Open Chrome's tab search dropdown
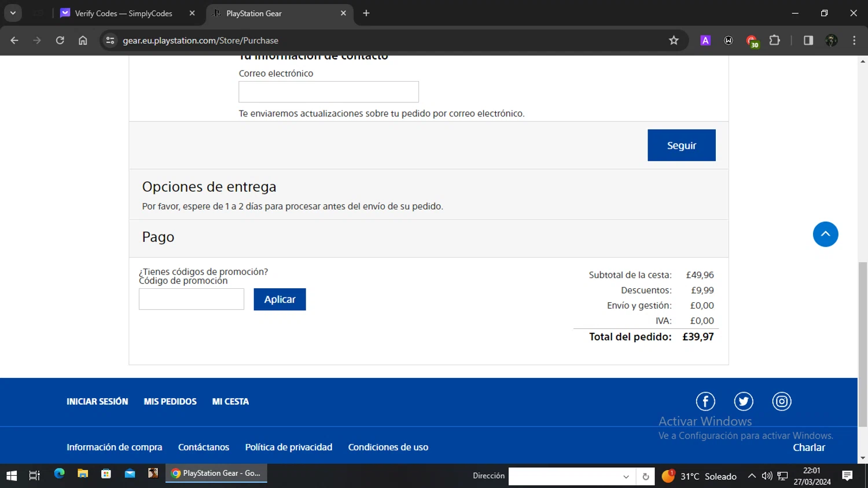Viewport: 868px width, 488px height. [13, 13]
